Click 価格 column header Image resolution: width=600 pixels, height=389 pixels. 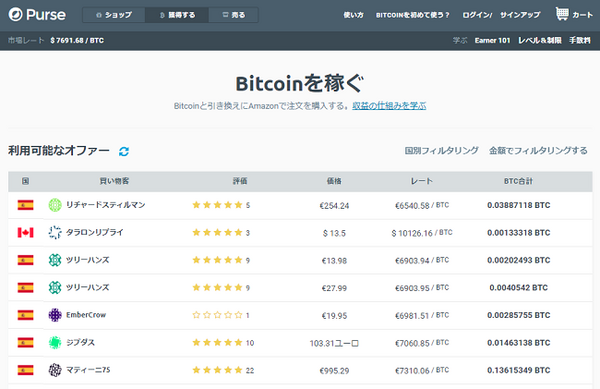pyautogui.click(x=334, y=181)
